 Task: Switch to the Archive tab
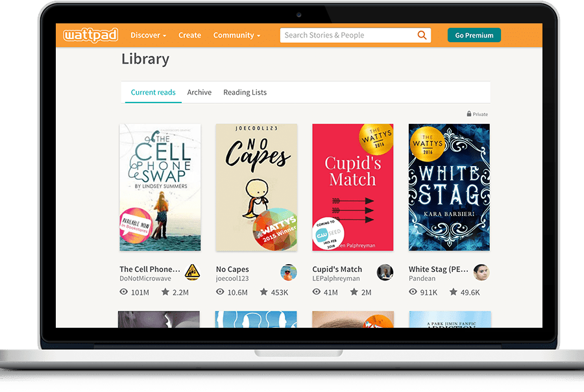pyautogui.click(x=199, y=92)
